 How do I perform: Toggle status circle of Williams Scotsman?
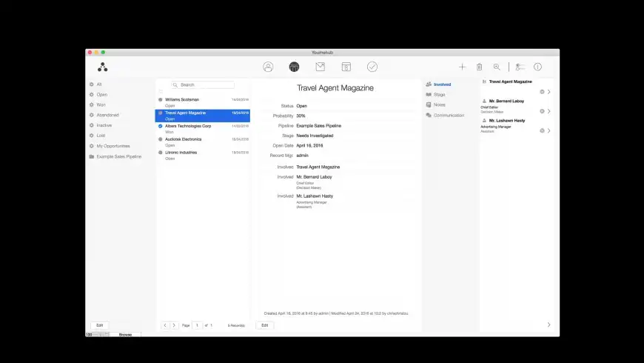coord(160,99)
